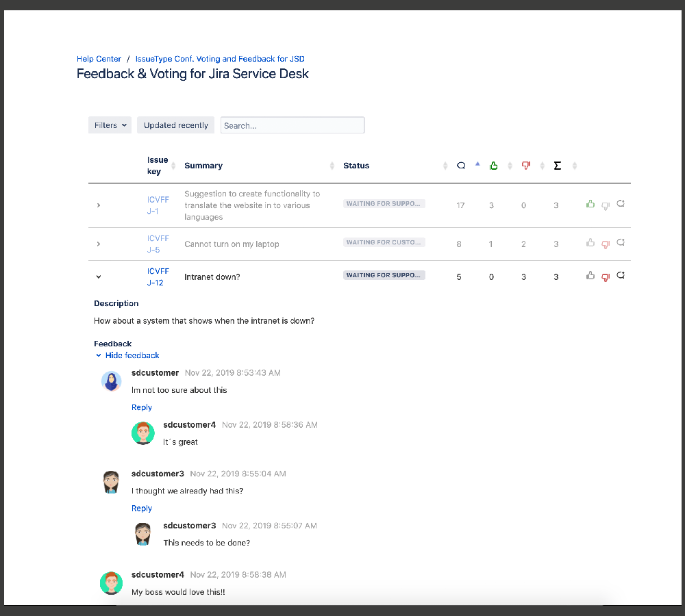
Task: Open IssueType Conf. Voting breadcrumb link
Action: pyautogui.click(x=220, y=59)
